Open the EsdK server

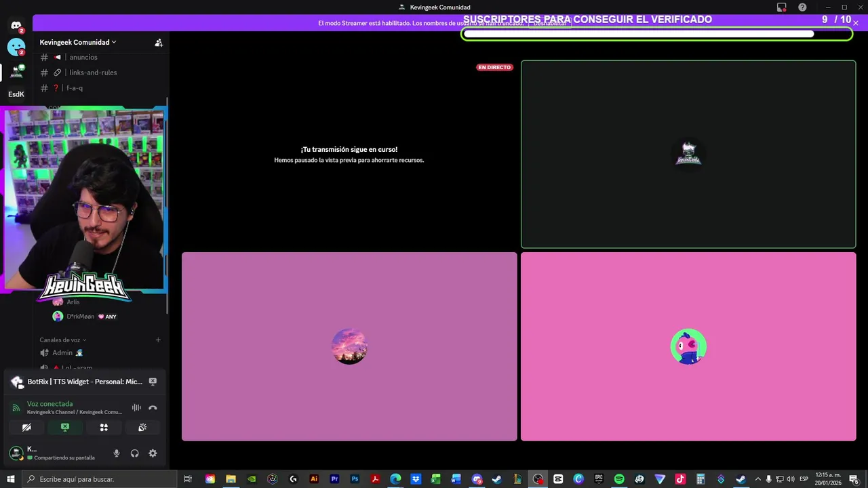pyautogui.click(x=16, y=94)
